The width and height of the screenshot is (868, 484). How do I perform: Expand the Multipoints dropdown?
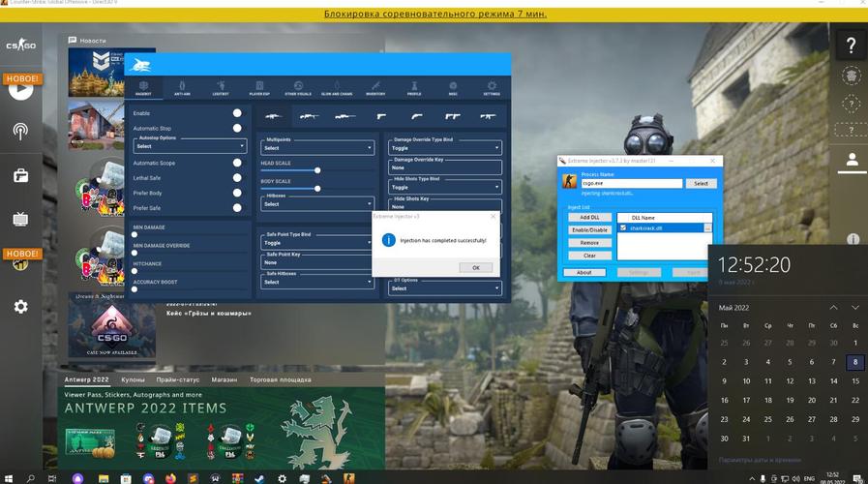coord(317,148)
